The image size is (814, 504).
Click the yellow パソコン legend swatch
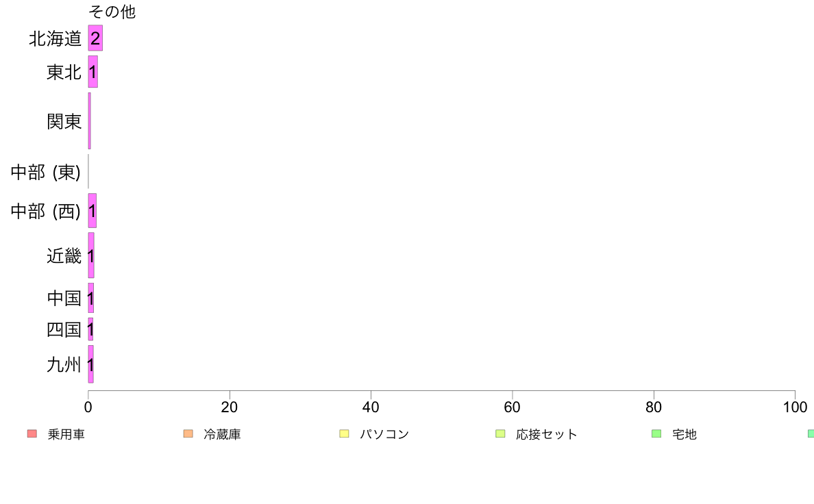tap(344, 433)
